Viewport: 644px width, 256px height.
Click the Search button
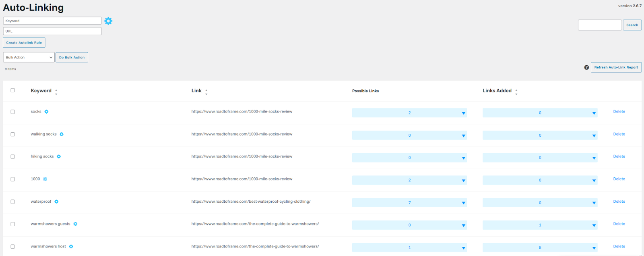[632, 25]
